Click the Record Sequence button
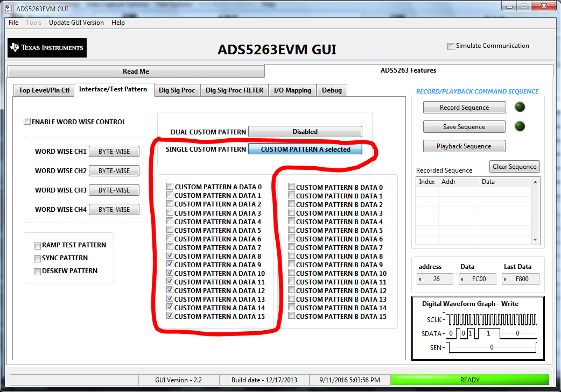The height and width of the screenshot is (392, 561). (x=465, y=108)
